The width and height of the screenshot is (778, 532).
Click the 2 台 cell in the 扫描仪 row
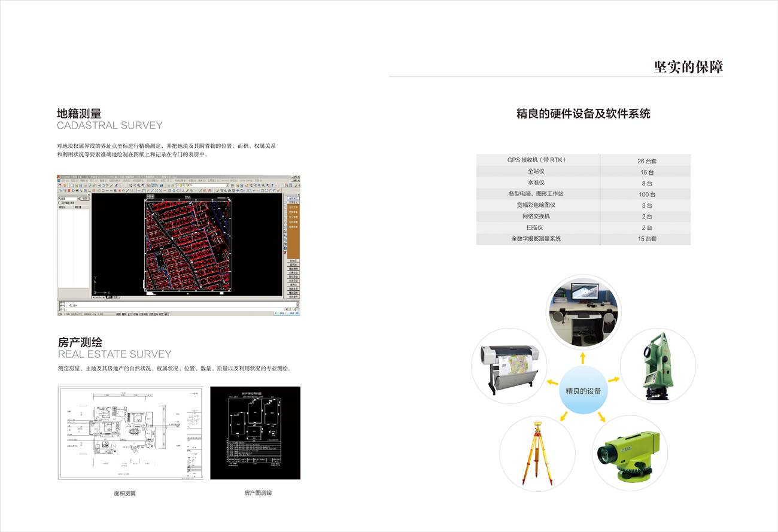[646, 228]
